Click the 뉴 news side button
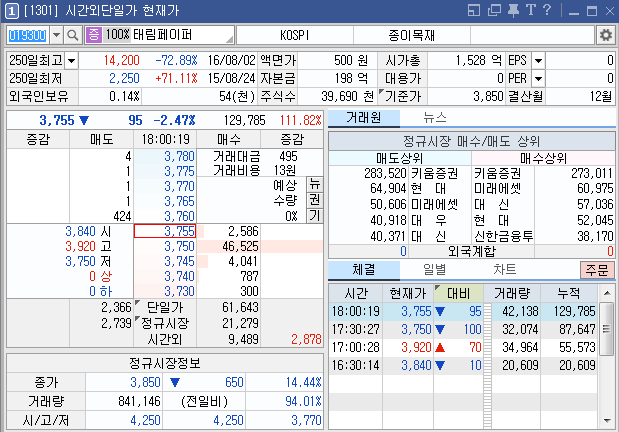The image size is (619, 432). (x=315, y=184)
